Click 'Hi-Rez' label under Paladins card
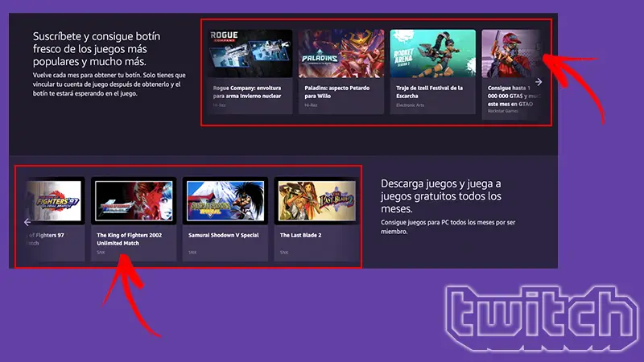 pos(311,105)
